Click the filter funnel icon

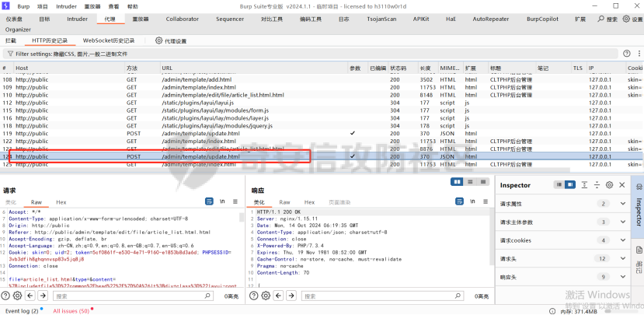(x=10, y=54)
